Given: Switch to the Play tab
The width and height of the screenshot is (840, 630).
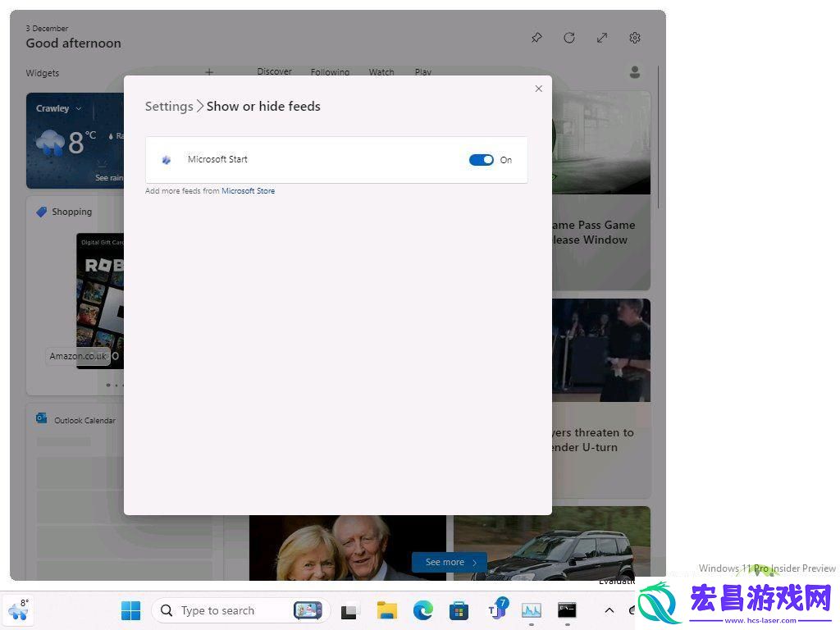Looking at the screenshot, I should [422, 72].
